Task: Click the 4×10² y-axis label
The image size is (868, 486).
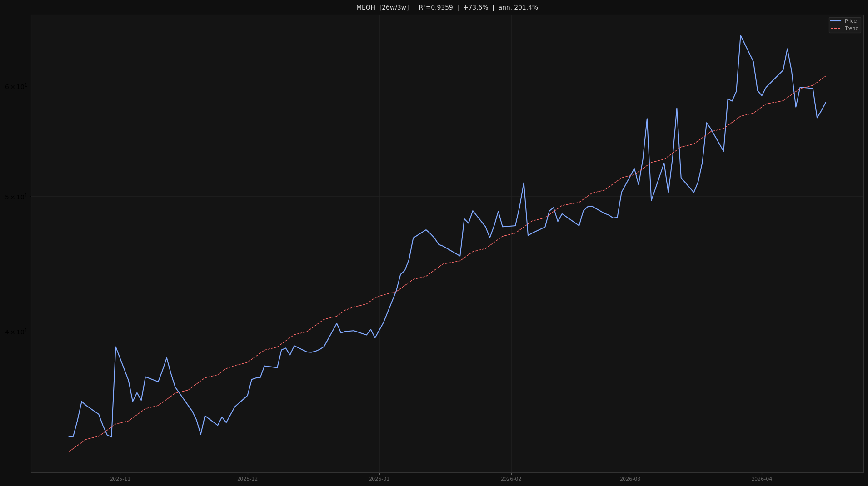Action: click(16, 332)
